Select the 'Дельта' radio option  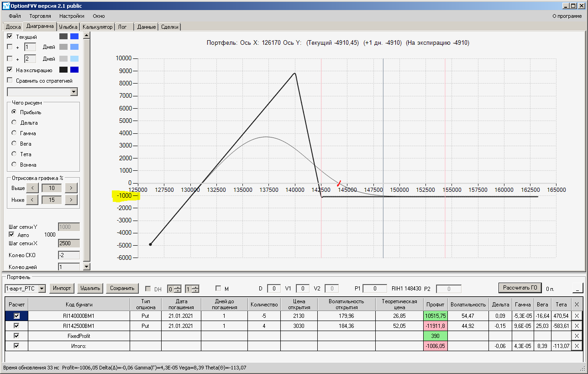click(14, 123)
